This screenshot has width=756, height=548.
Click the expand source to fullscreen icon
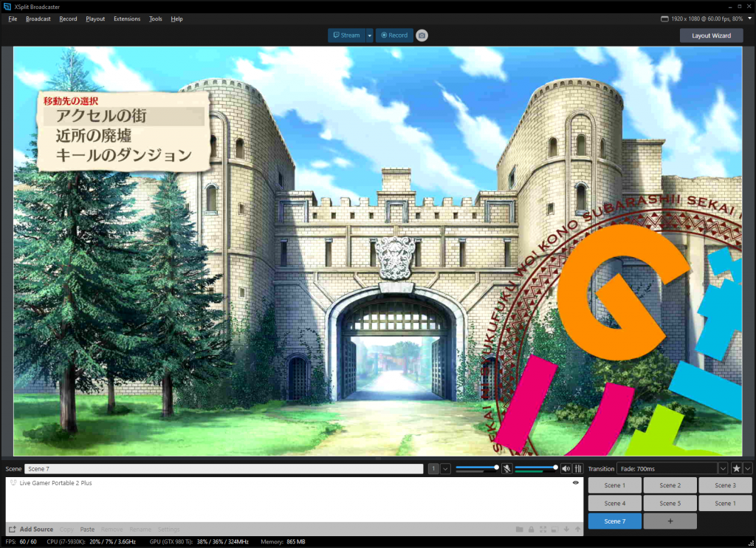[543, 530]
